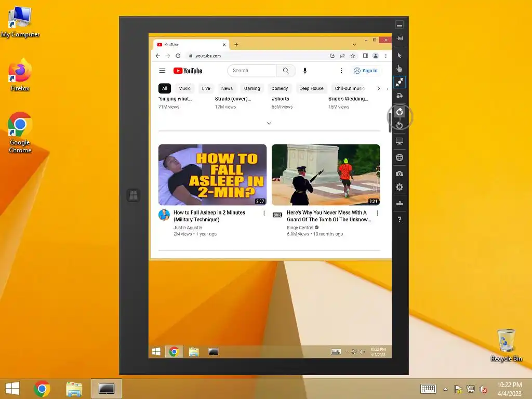Show hidden tray icons arrow
This screenshot has width=532, height=399.
click(x=445, y=389)
